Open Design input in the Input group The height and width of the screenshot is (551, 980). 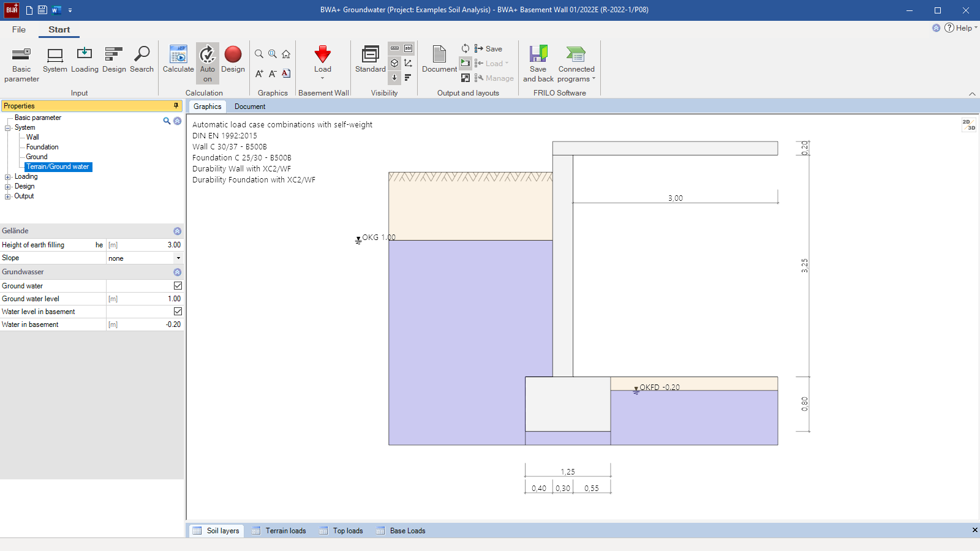click(114, 60)
